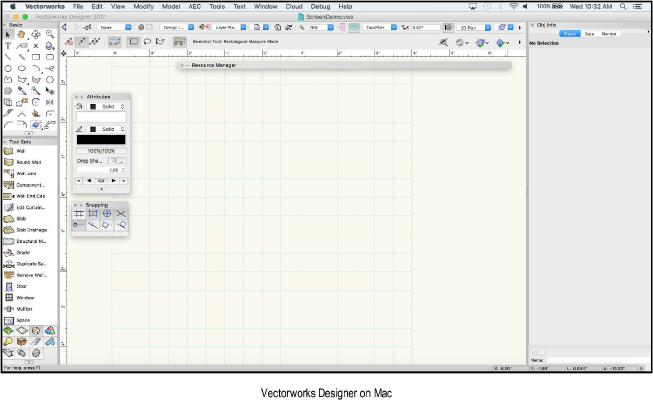
Task: Pick the Wall End Cap tool
Action: pyautogui.click(x=29, y=196)
